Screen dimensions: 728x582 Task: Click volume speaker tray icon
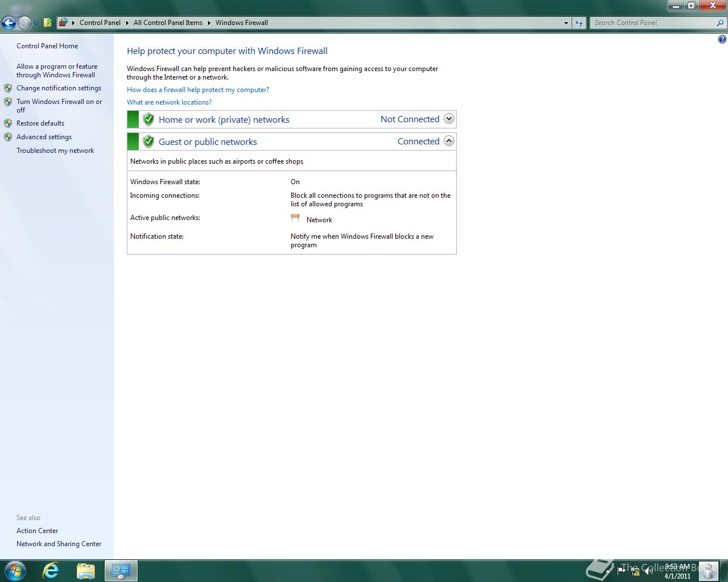(x=648, y=571)
